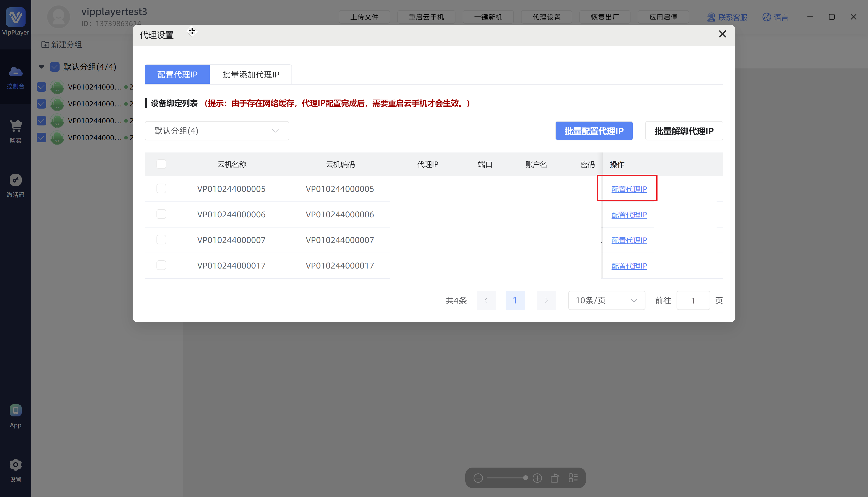Click the zoom-in plus icon in bottom toolbar
This screenshot has height=497, width=868.
(x=537, y=478)
